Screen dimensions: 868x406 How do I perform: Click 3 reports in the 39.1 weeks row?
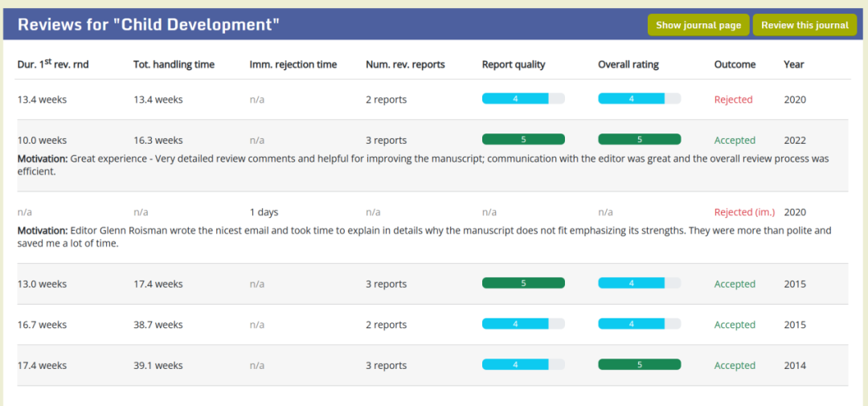(x=387, y=366)
